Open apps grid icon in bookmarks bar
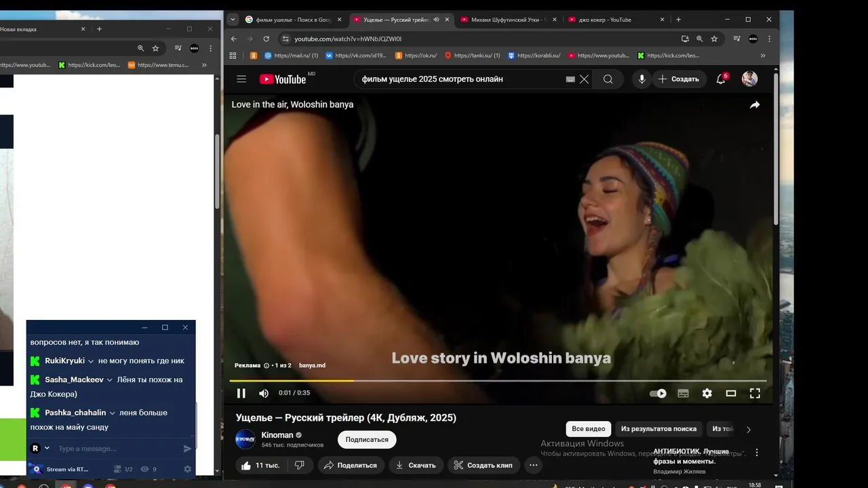The image size is (868, 488). click(233, 56)
